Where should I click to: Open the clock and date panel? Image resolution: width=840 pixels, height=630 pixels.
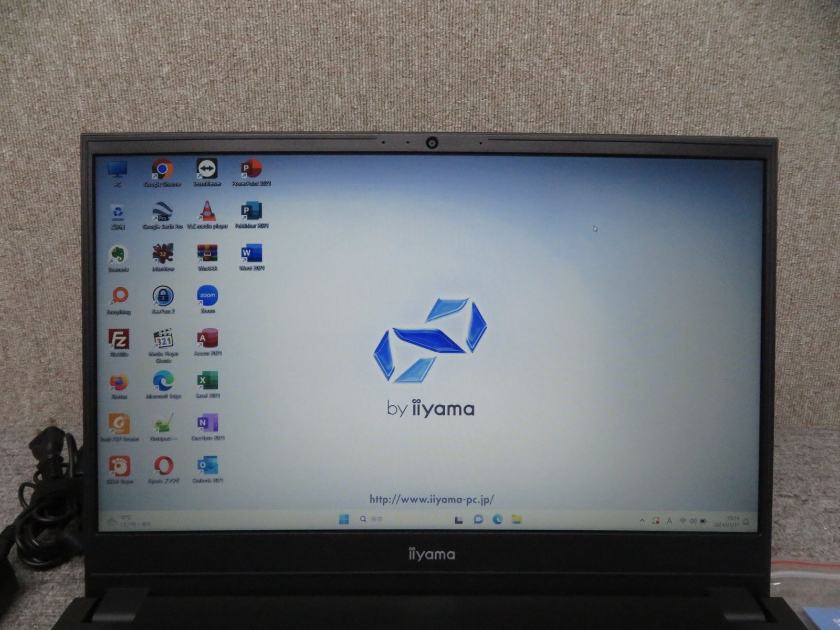(x=726, y=521)
